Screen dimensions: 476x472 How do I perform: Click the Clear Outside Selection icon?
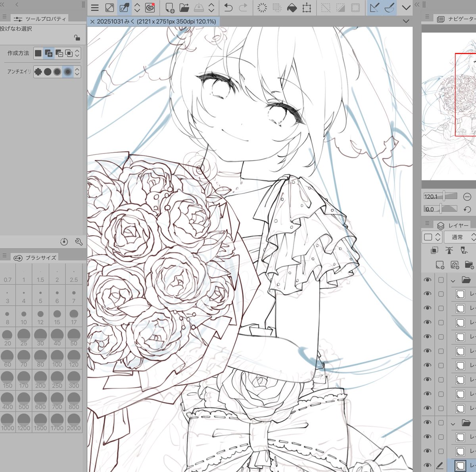(277, 8)
